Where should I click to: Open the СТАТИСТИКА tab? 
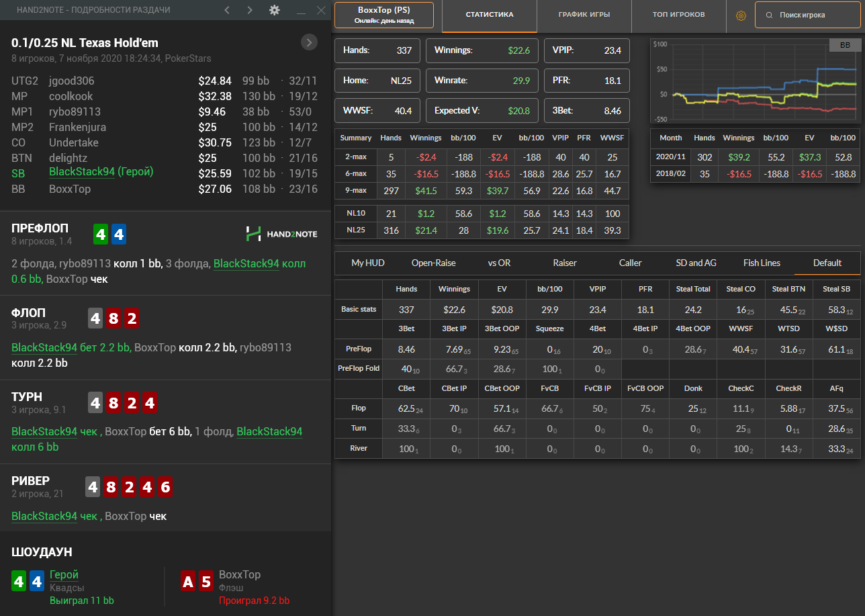(x=490, y=15)
